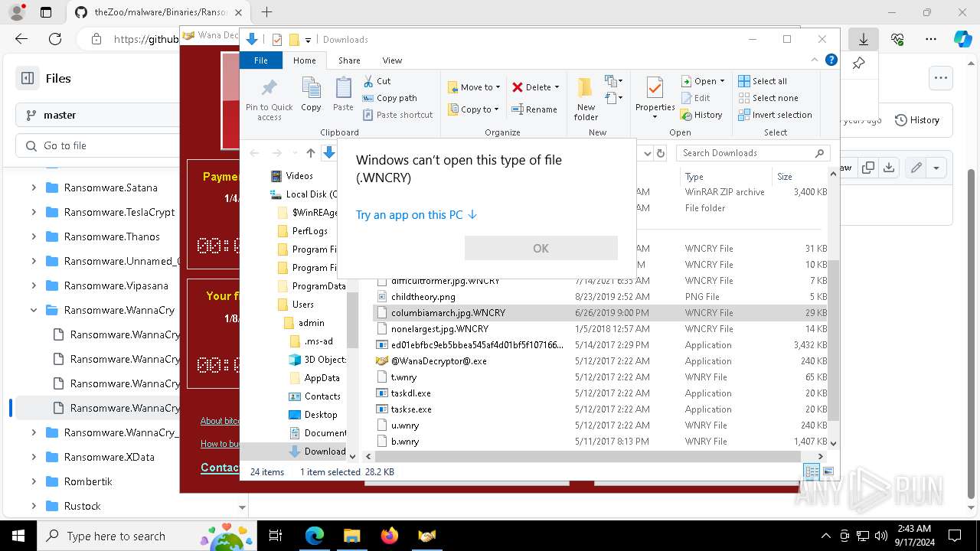Click the Go to file search box

[x=97, y=145]
